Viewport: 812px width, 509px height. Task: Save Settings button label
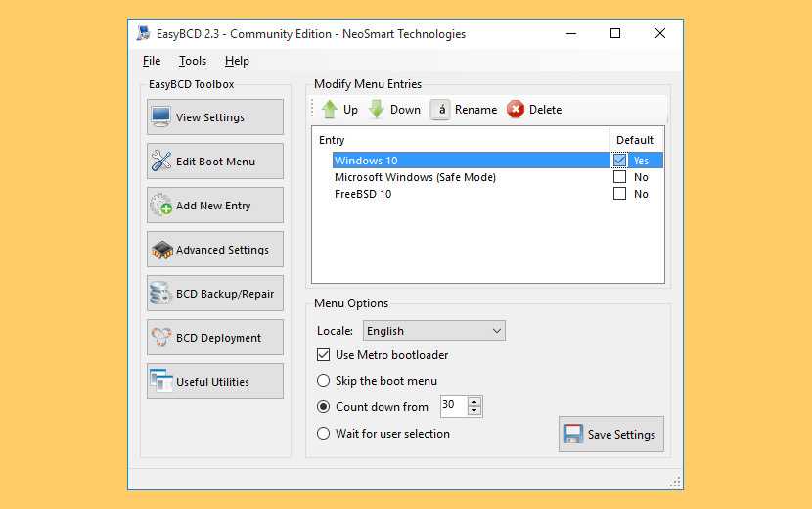point(621,435)
